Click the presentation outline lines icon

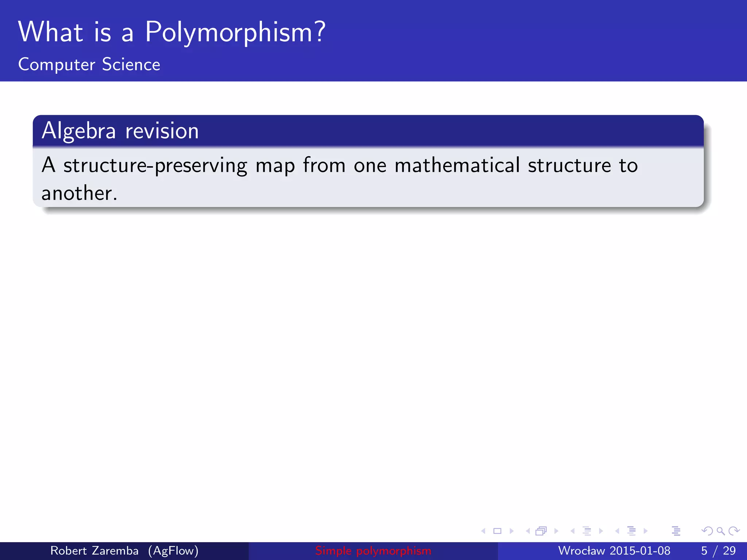676,531
